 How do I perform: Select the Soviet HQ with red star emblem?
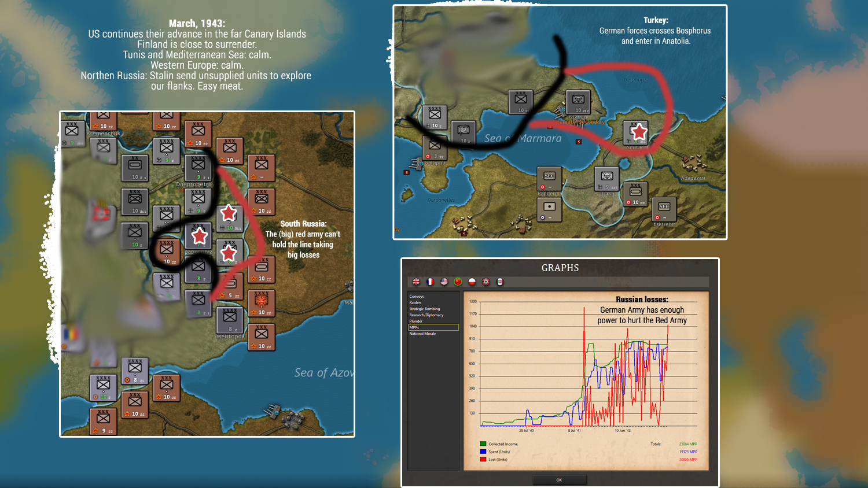tap(262, 304)
